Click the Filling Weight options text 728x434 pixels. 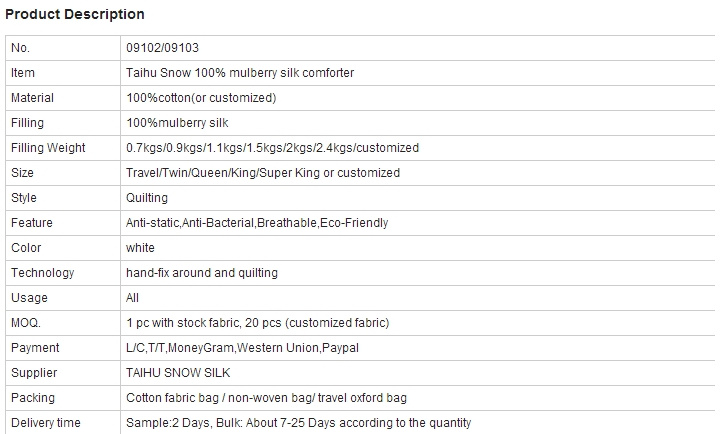[273, 148]
